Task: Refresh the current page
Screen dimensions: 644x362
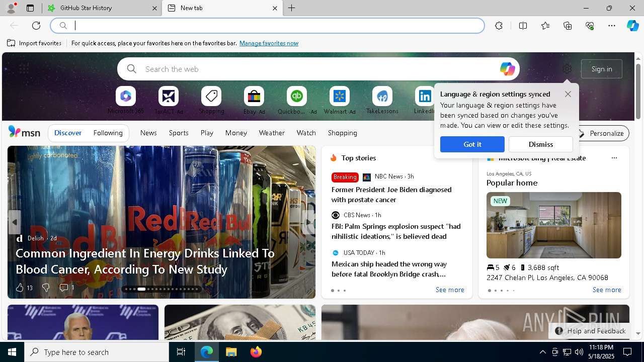Action: tap(36, 26)
